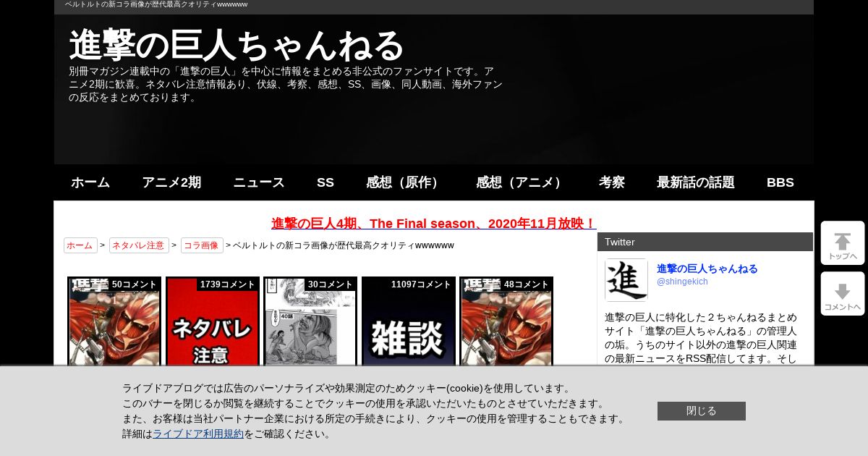
Task: Click the article title text ending in wwwwww in the breadcrumb
Action: coord(344,245)
